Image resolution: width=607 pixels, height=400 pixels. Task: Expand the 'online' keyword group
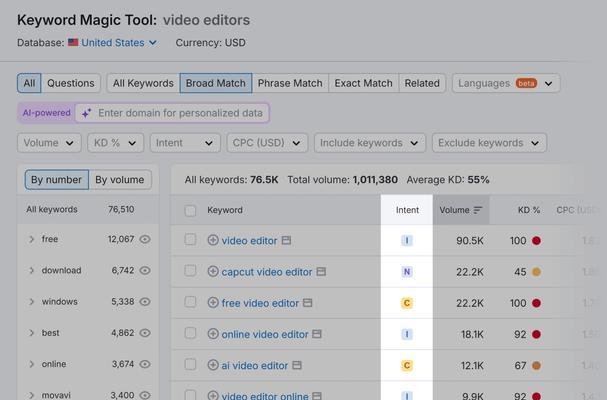coord(32,364)
